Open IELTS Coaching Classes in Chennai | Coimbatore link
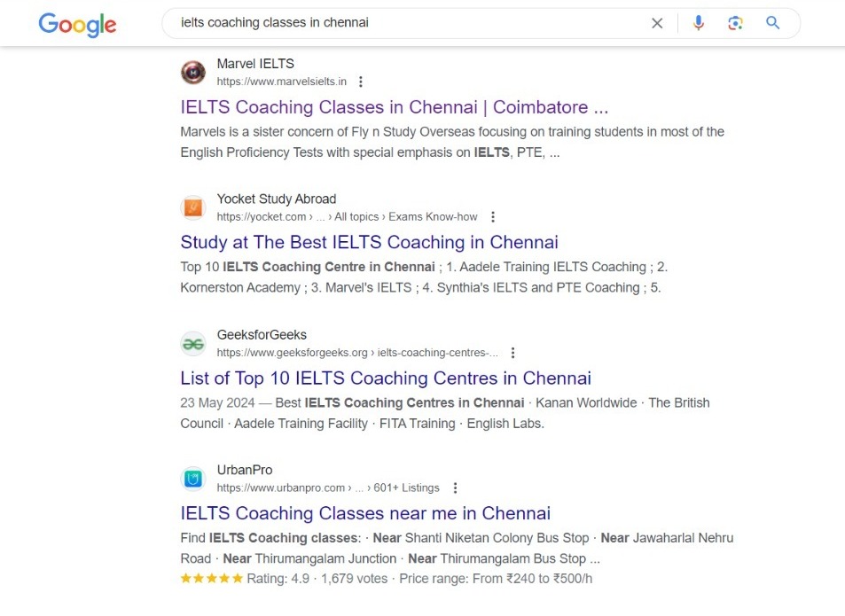 pos(394,107)
